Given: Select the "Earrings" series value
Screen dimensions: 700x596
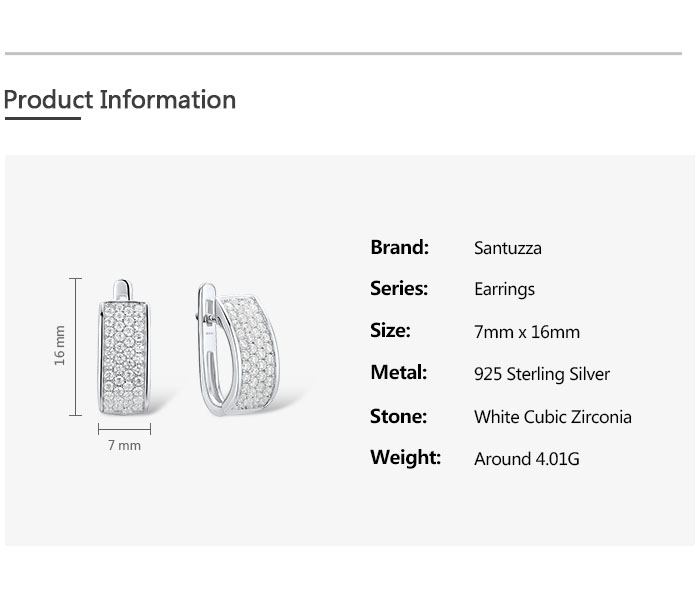Looking at the screenshot, I should tap(504, 290).
